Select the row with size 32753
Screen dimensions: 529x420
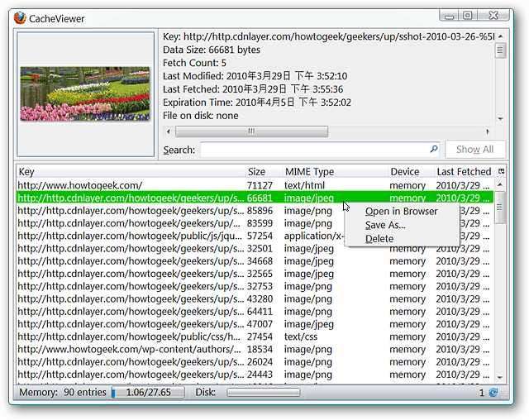[255, 286]
